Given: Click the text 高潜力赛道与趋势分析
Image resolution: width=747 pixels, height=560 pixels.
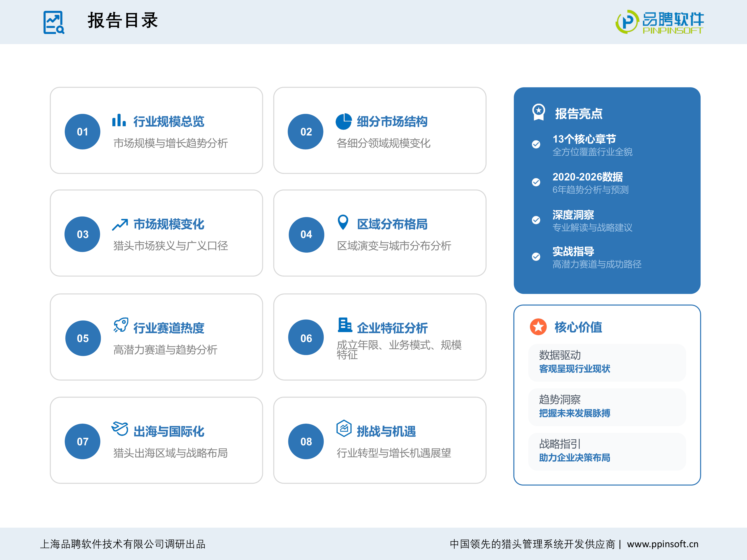Looking at the screenshot, I should pyautogui.click(x=165, y=350).
